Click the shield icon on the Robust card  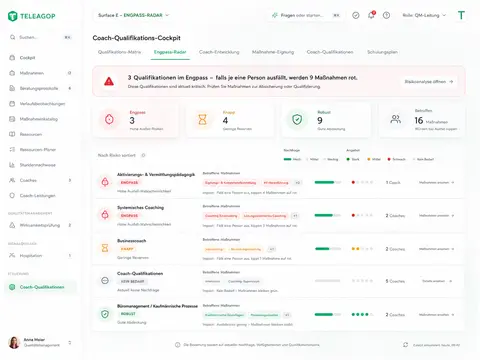(x=297, y=119)
